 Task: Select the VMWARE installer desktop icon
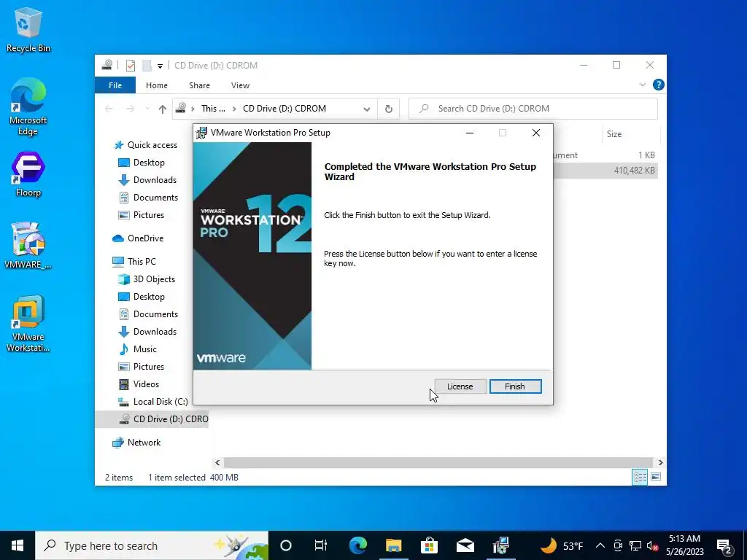pos(28,245)
